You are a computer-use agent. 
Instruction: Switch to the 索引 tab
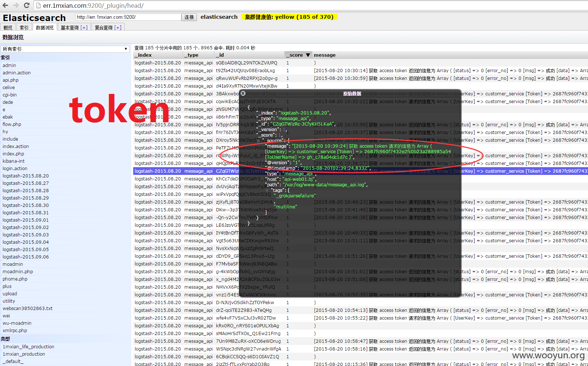24,28
